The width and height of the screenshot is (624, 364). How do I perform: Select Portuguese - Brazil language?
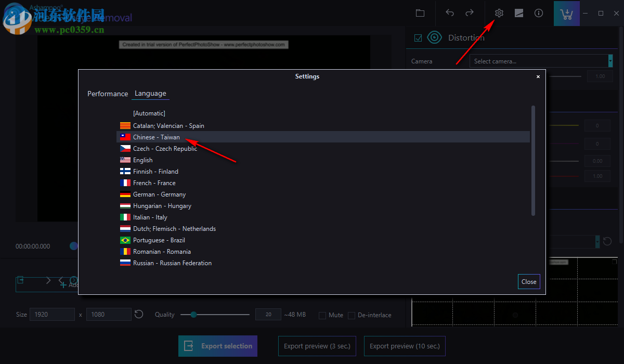323,240
